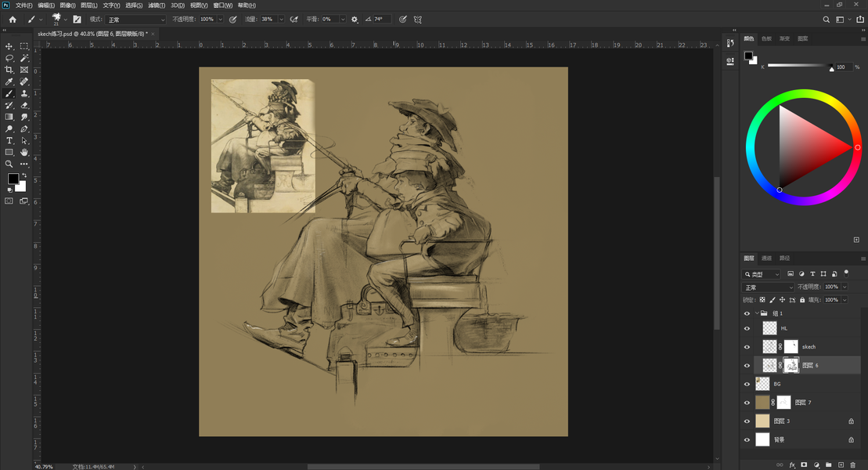Hide the BG layer
Screen dimensions: 868x470
click(x=747, y=384)
